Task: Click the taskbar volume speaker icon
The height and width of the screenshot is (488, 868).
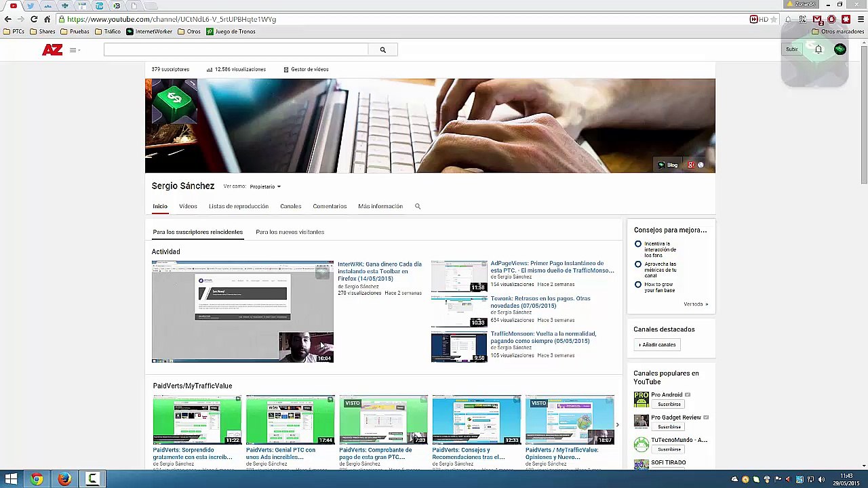Action: pos(822,480)
